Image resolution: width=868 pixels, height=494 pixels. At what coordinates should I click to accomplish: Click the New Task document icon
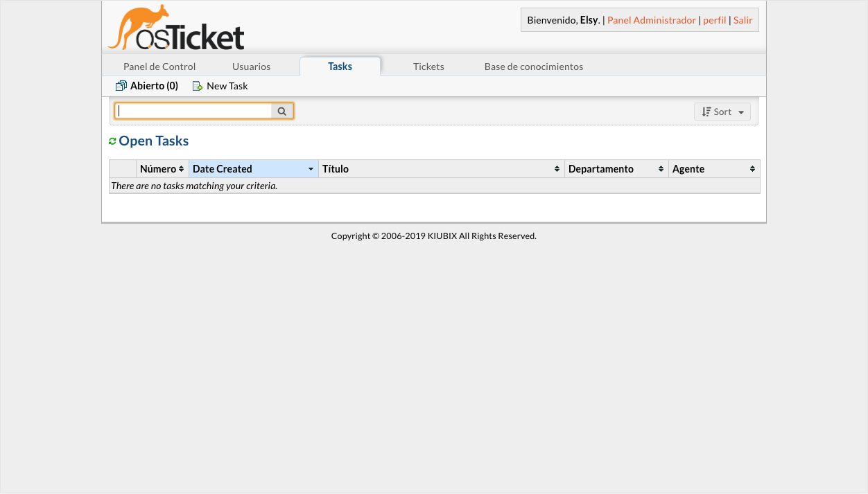click(x=198, y=86)
